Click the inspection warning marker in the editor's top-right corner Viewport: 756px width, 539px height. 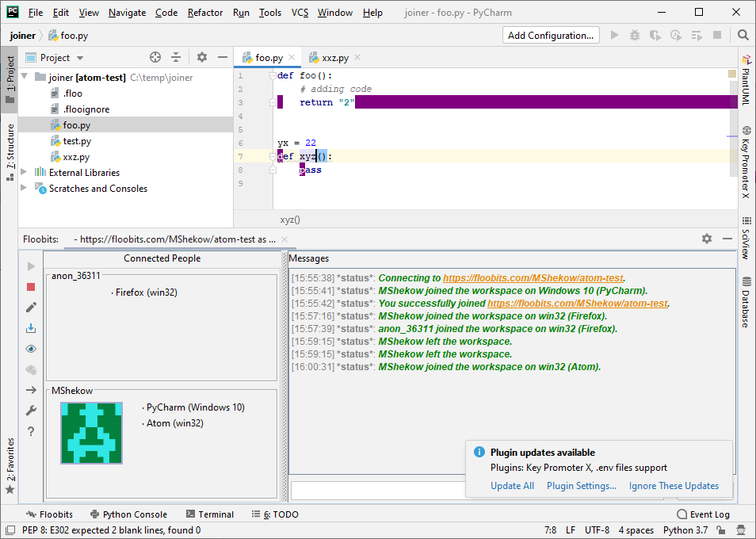pyautogui.click(x=732, y=74)
